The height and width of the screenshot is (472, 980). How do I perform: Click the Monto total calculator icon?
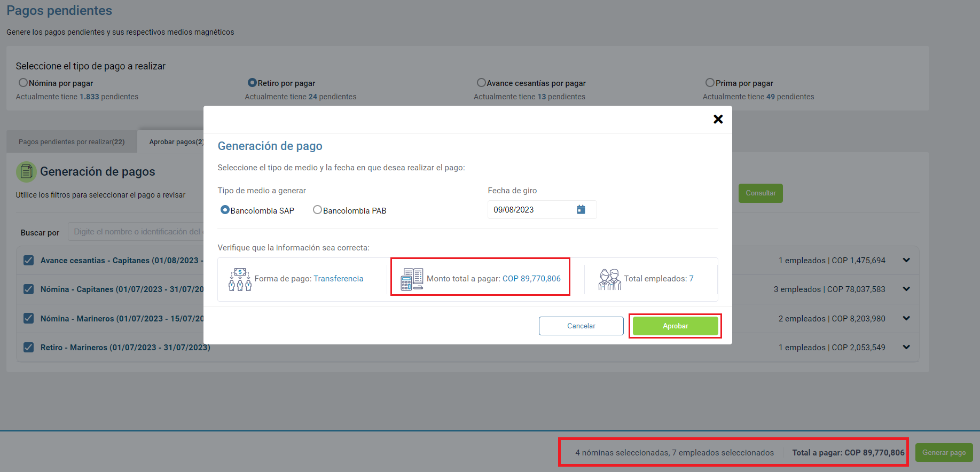click(412, 279)
